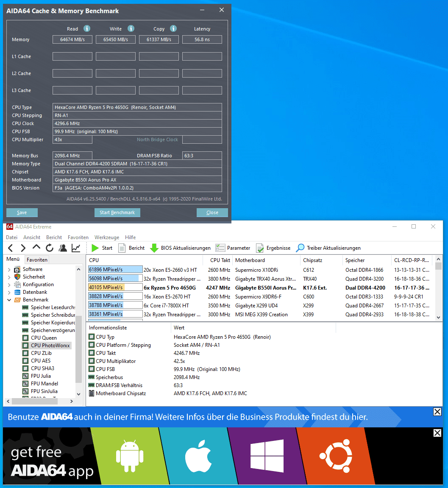Select Speicher Schreibdurchsatz benchmark

click(x=49, y=315)
